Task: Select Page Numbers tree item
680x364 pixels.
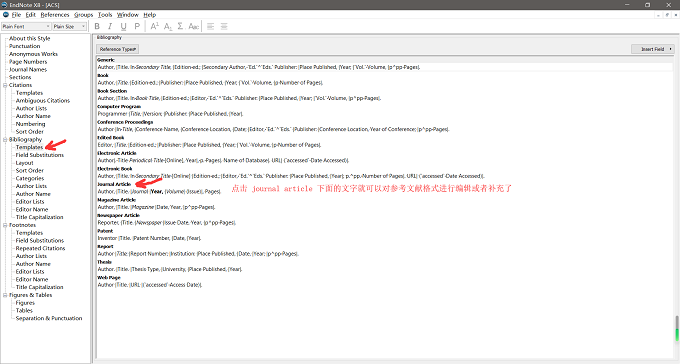Action: click(x=28, y=62)
